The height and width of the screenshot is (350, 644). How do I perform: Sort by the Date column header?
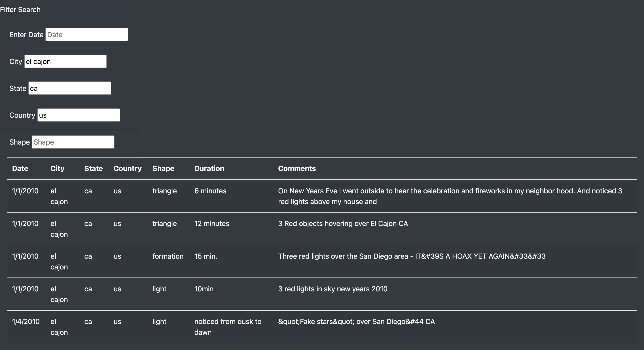tap(20, 168)
